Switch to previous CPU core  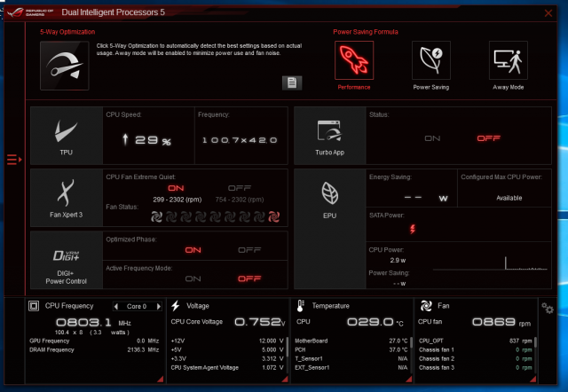(115, 306)
